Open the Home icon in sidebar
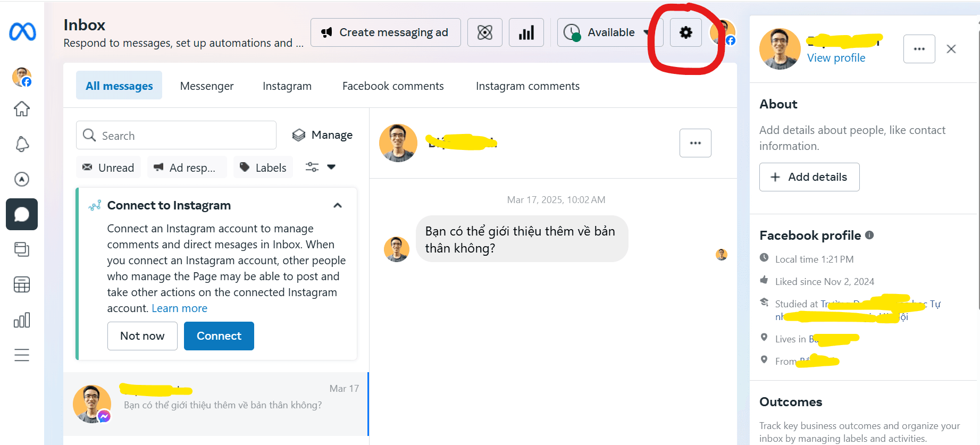The image size is (980, 445). tap(22, 109)
